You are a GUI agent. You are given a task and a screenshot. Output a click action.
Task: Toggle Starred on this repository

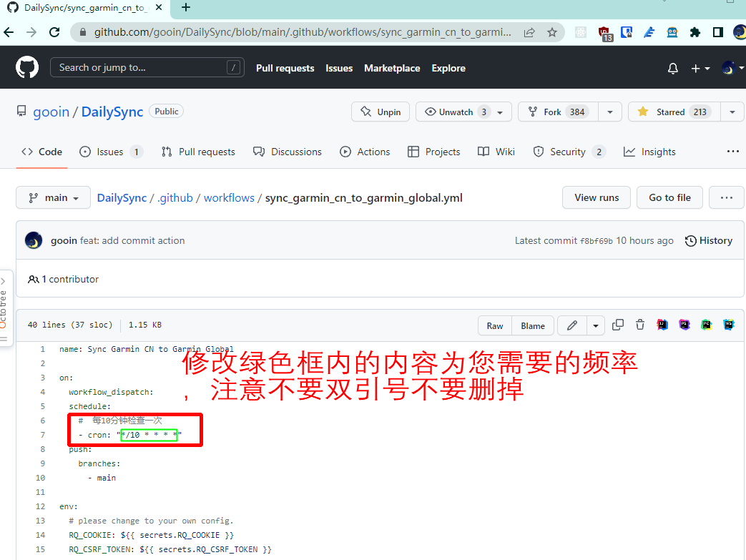(x=674, y=112)
